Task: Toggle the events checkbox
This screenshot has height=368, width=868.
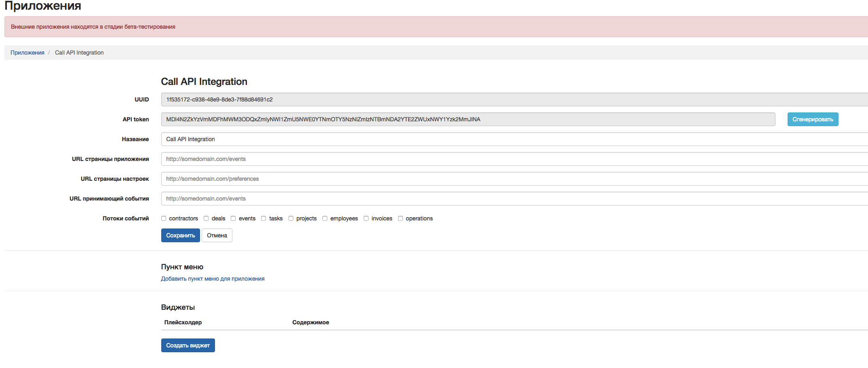Action: pos(233,218)
